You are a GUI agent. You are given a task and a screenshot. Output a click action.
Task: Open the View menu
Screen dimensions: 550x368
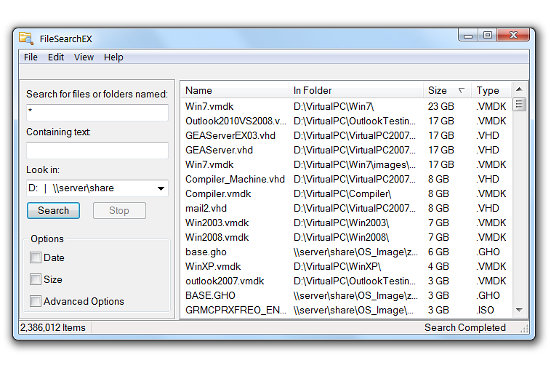click(84, 57)
